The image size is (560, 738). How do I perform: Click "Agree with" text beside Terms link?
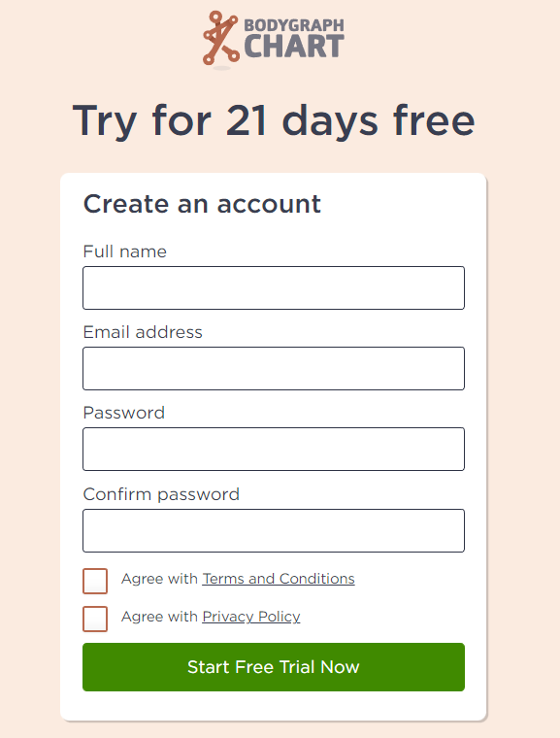[159, 579]
